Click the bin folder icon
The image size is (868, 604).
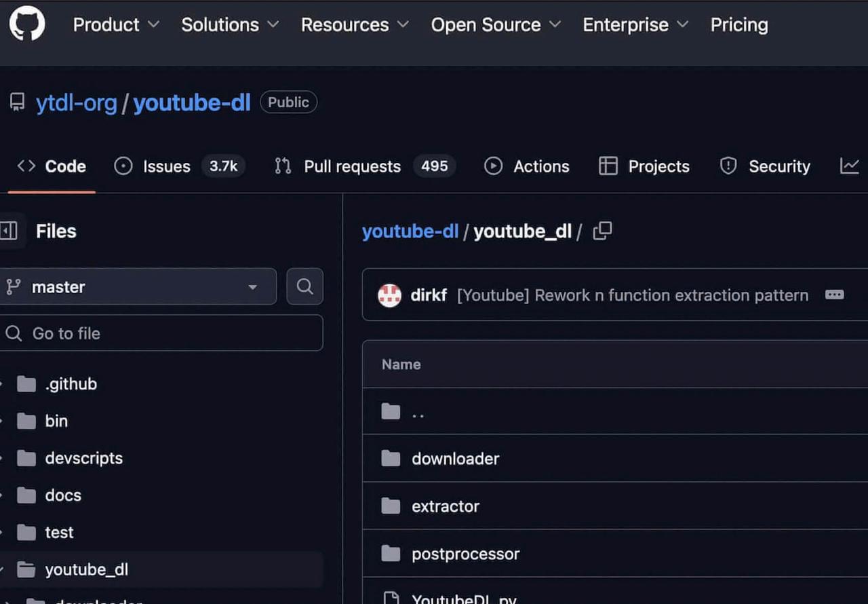(x=26, y=421)
